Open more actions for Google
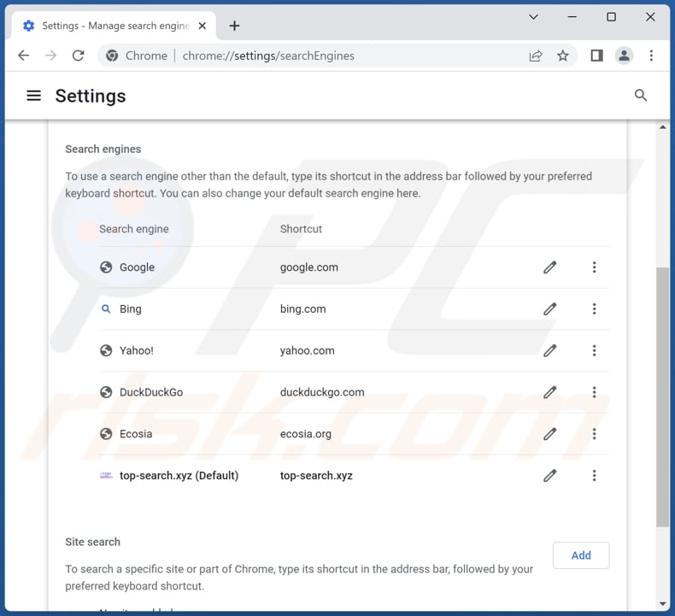675x616 pixels. point(594,267)
